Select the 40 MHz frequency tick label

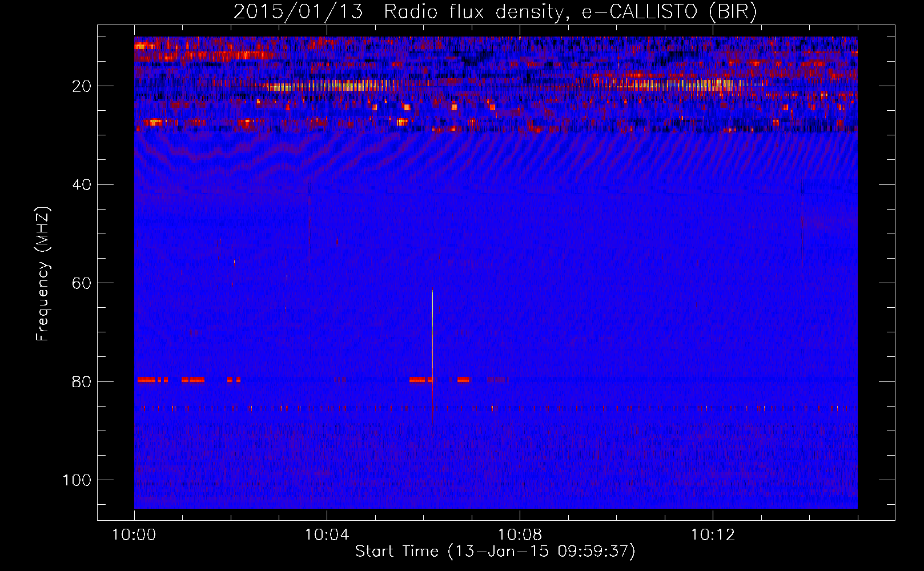click(82, 185)
